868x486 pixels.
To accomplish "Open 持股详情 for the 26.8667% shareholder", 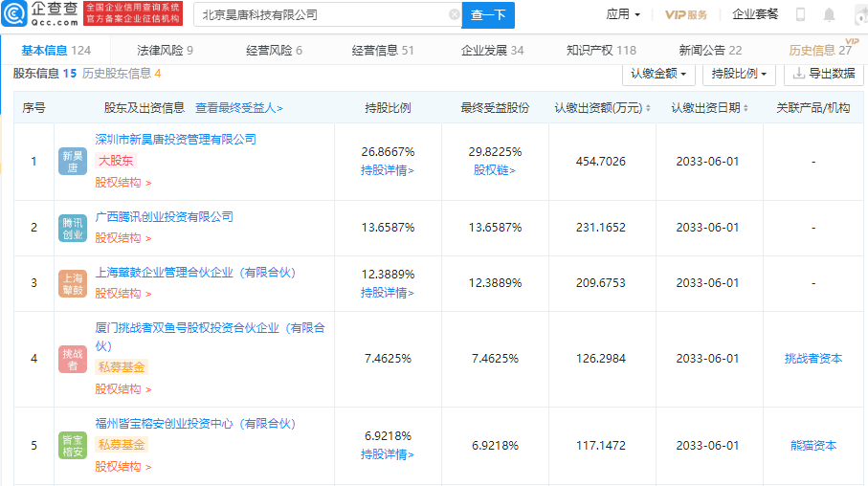I will [388, 170].
